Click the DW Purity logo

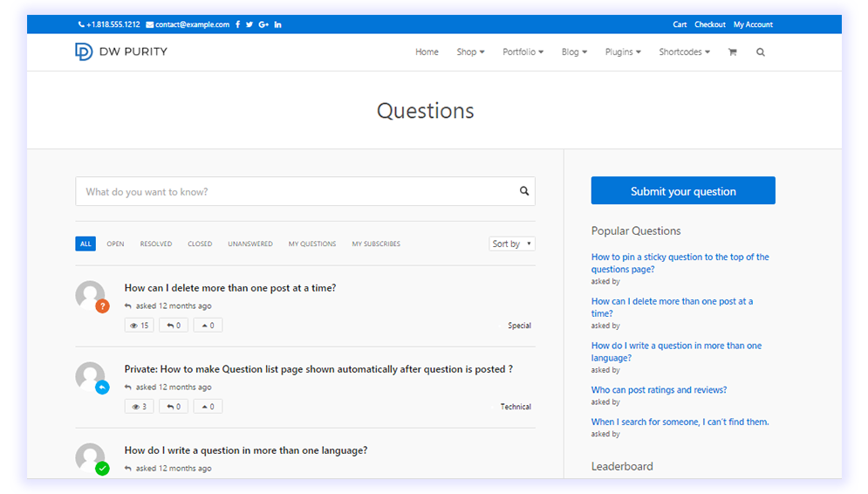click(121, 51)
